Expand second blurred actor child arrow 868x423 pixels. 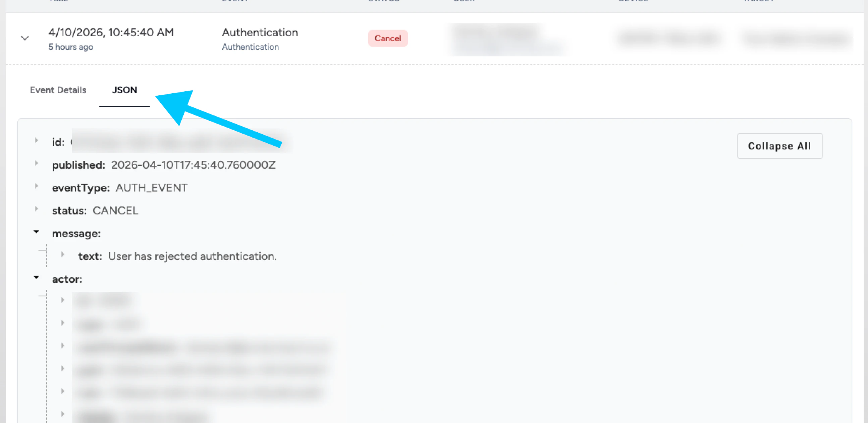(x=63, y=323)
